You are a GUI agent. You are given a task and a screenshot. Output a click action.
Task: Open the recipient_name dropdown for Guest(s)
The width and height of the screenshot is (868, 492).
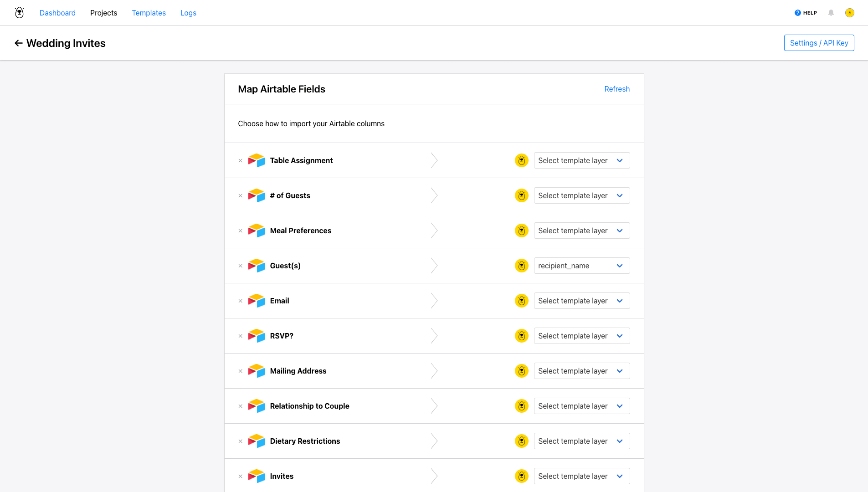pos(581,266)
